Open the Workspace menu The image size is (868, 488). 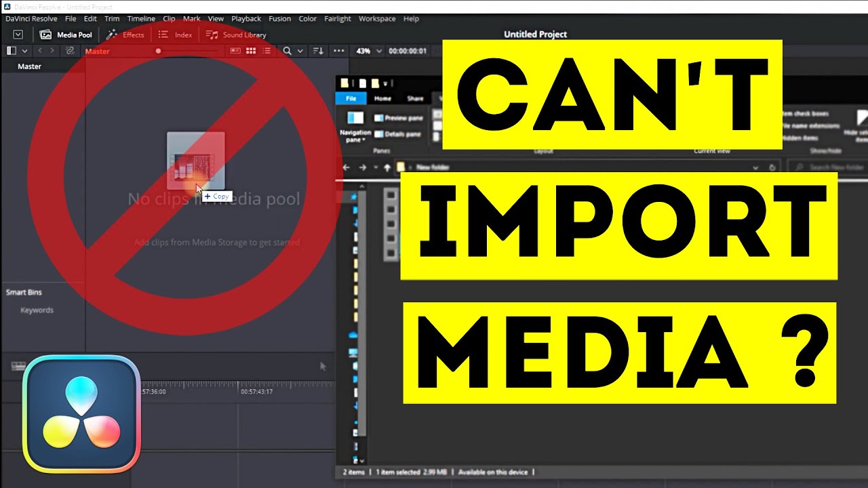point(377,19)
